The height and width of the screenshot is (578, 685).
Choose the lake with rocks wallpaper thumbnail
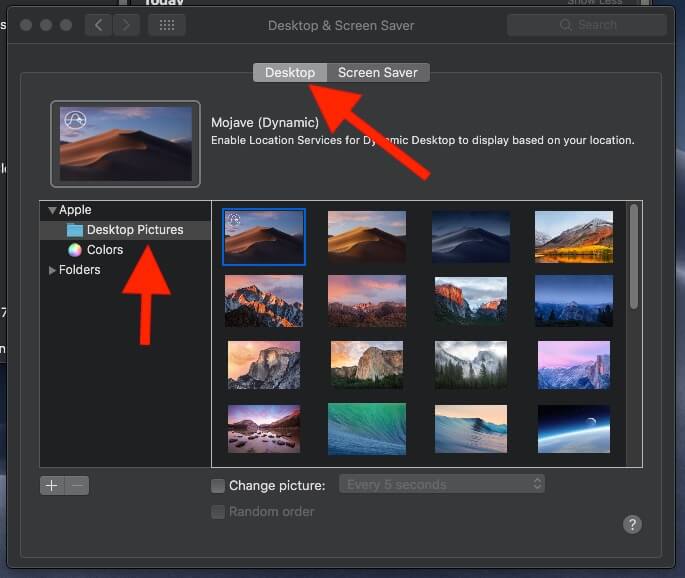[x=264, y=429]
